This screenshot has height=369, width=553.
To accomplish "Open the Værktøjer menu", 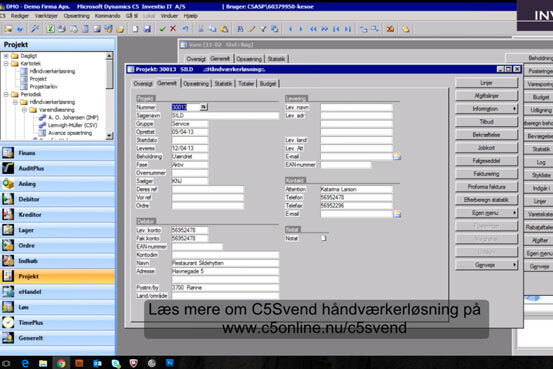I will [x=46, y=16].
